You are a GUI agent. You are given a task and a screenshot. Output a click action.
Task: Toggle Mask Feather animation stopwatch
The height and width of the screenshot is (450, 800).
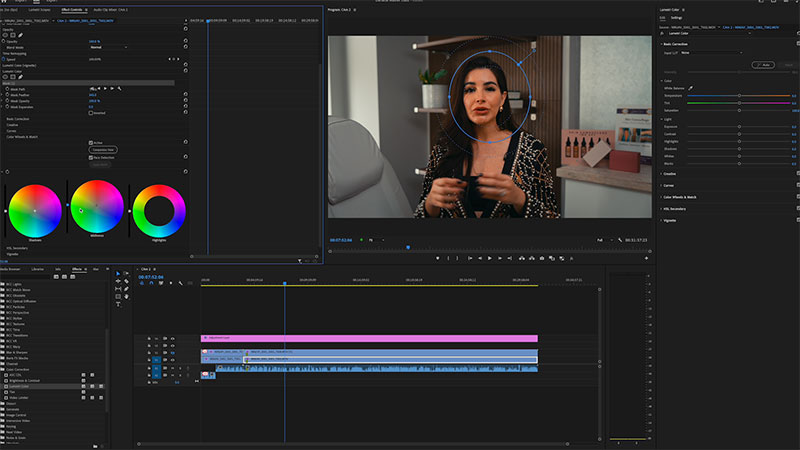tap(7, 95)
